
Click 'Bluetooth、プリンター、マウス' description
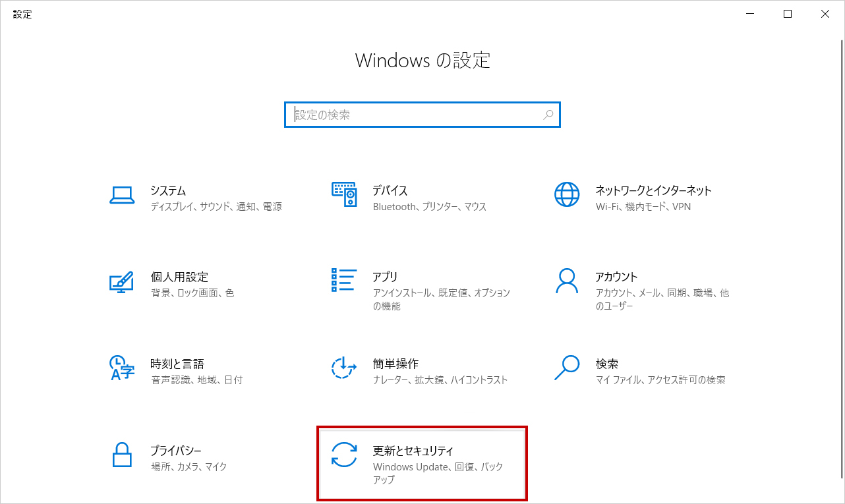tap(430, 206)
